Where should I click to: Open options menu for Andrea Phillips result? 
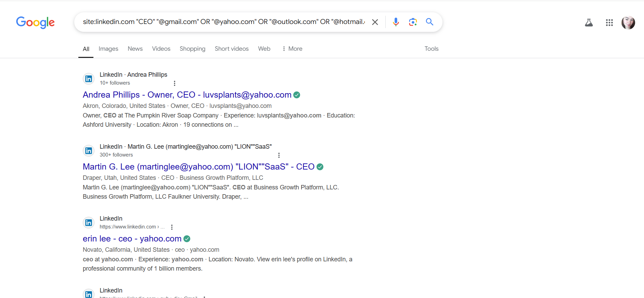(175, 83)
